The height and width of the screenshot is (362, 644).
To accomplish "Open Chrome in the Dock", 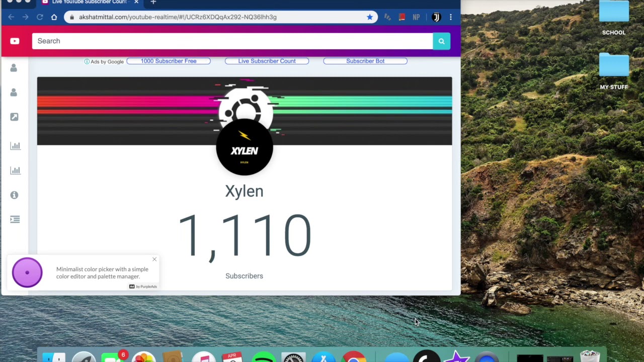I will tap(354, 356).
